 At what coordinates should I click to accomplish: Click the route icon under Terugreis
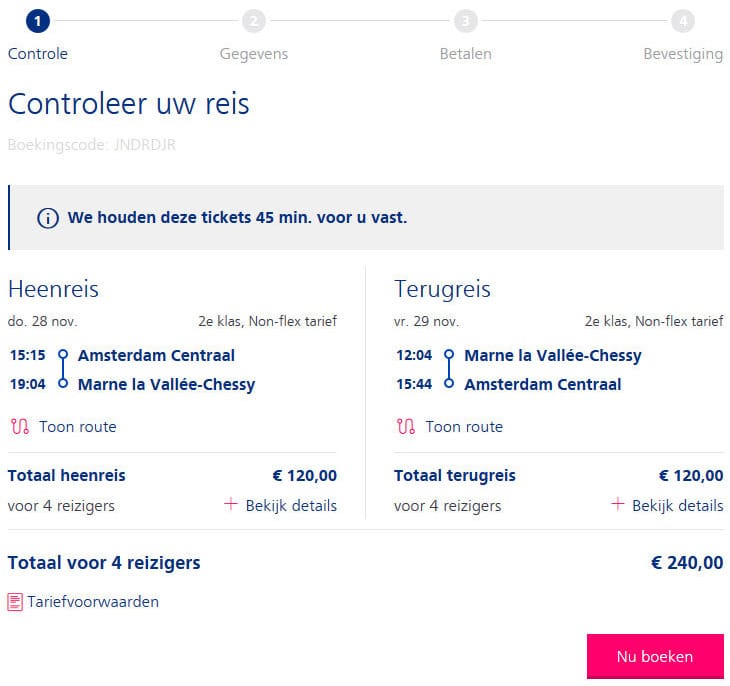point(406,427)
